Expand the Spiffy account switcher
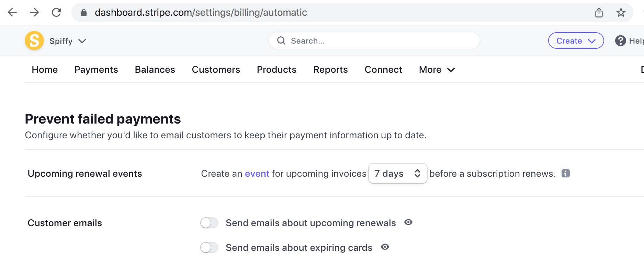The width and height of the screenshot is (644, 267). point(68,41)
